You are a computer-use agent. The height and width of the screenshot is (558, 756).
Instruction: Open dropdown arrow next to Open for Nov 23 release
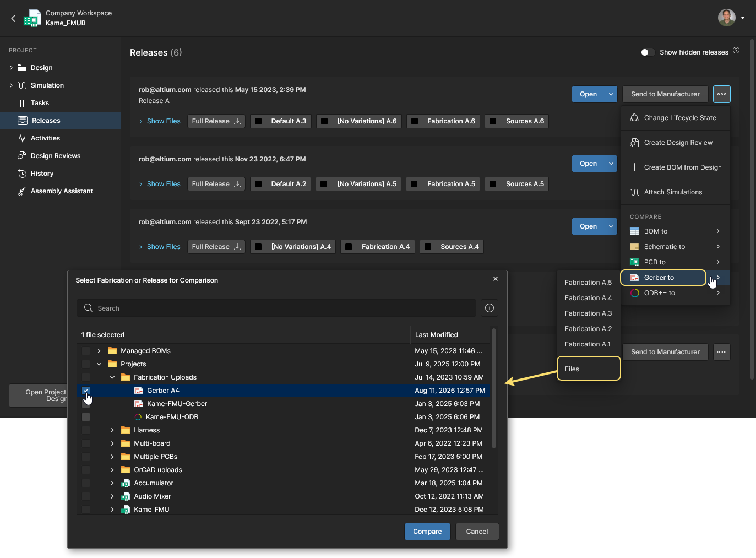tap(611, 164)
